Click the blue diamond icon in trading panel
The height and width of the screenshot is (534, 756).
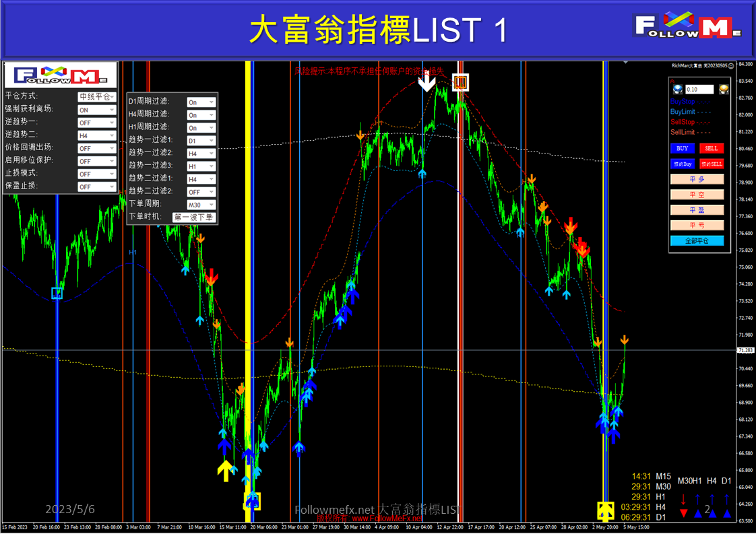tap(678, 88)
